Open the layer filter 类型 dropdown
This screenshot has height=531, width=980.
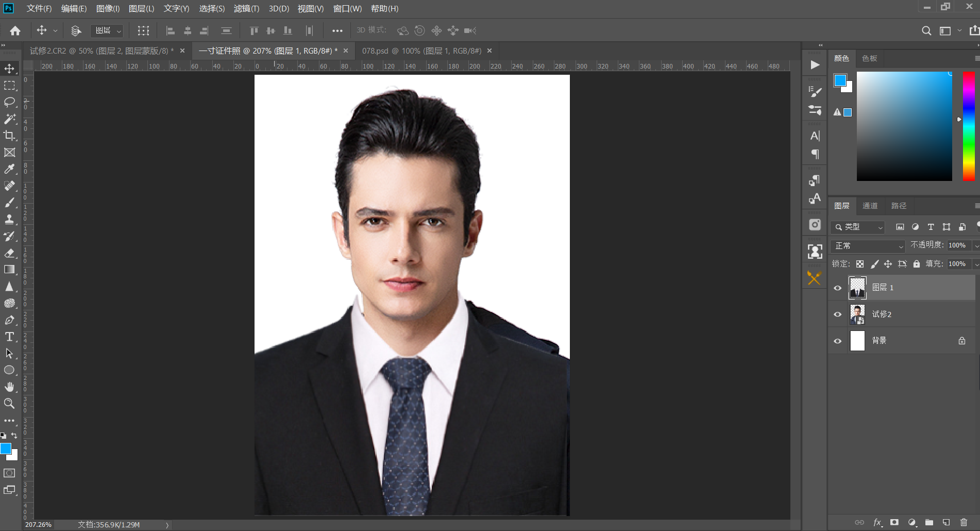[x=858, y=227]
